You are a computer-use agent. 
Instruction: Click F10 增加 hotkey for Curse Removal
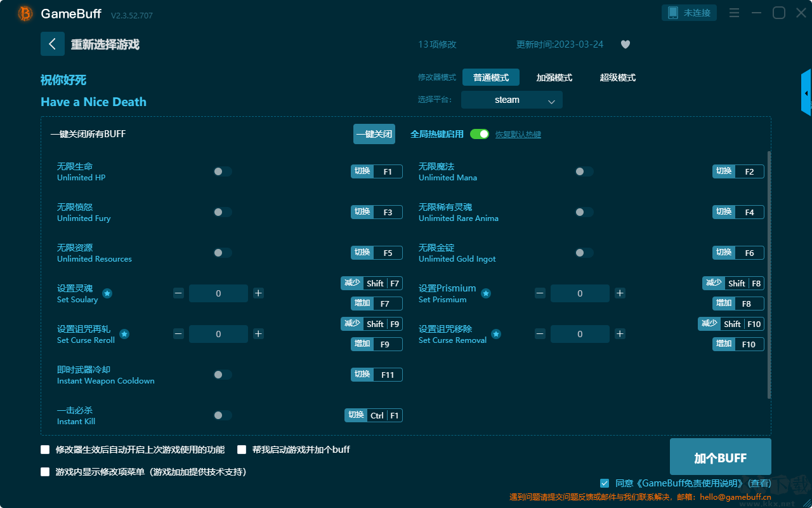coord(738,344)
